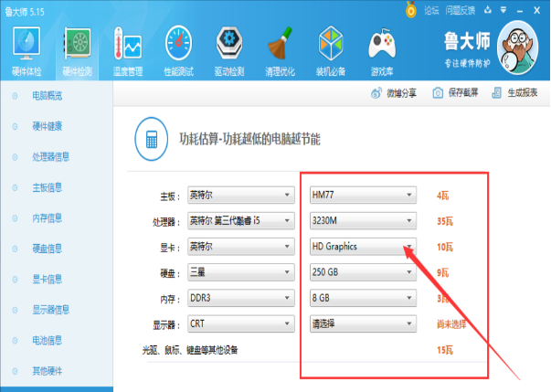Open 温度管理 temperature management icon
The image size is (551, 392).
pos(126,48)
